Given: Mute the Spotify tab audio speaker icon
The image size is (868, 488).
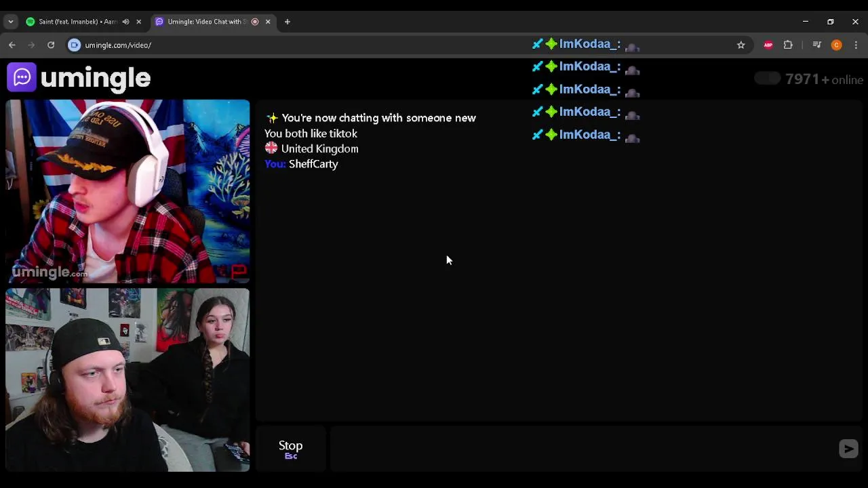Looking at the screenshot, I should pyautogui.click(x=125, y=22).
